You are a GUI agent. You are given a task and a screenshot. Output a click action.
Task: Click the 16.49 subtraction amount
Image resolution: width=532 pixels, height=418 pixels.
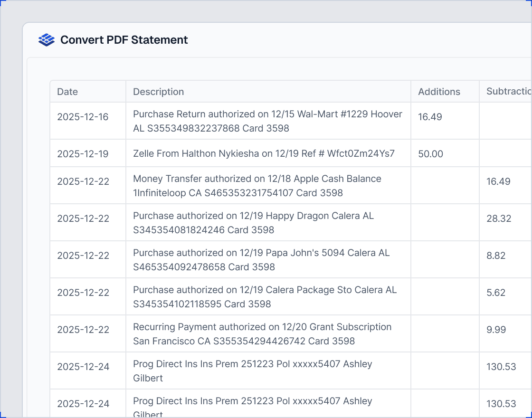pos(498,181)
